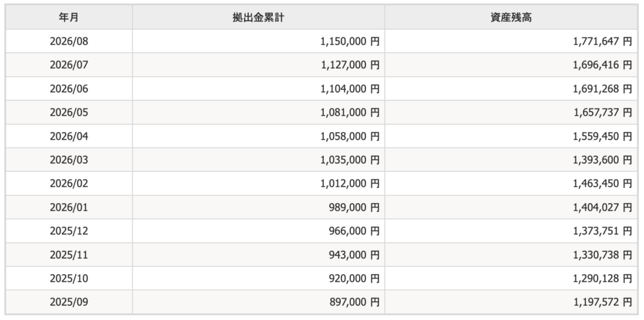
Task: Click the 2026/04 row date
Action: coord(69,136)
